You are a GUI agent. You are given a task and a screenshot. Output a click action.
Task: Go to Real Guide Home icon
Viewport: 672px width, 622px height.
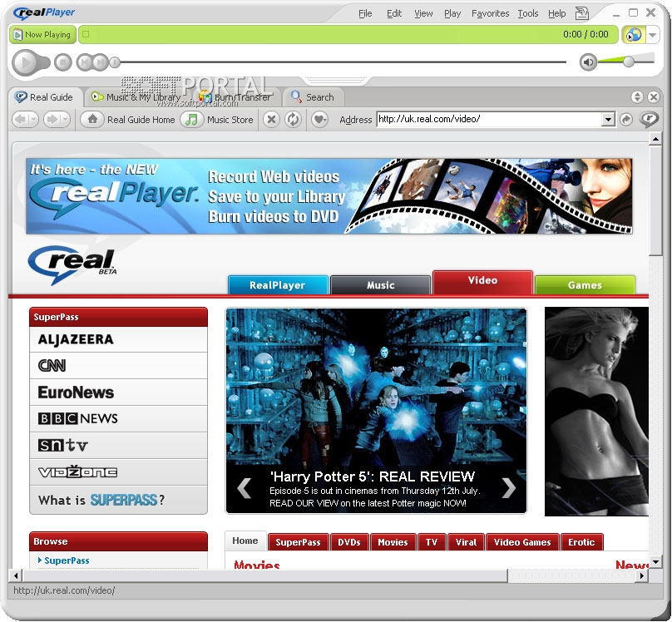[x=92, y=119]
